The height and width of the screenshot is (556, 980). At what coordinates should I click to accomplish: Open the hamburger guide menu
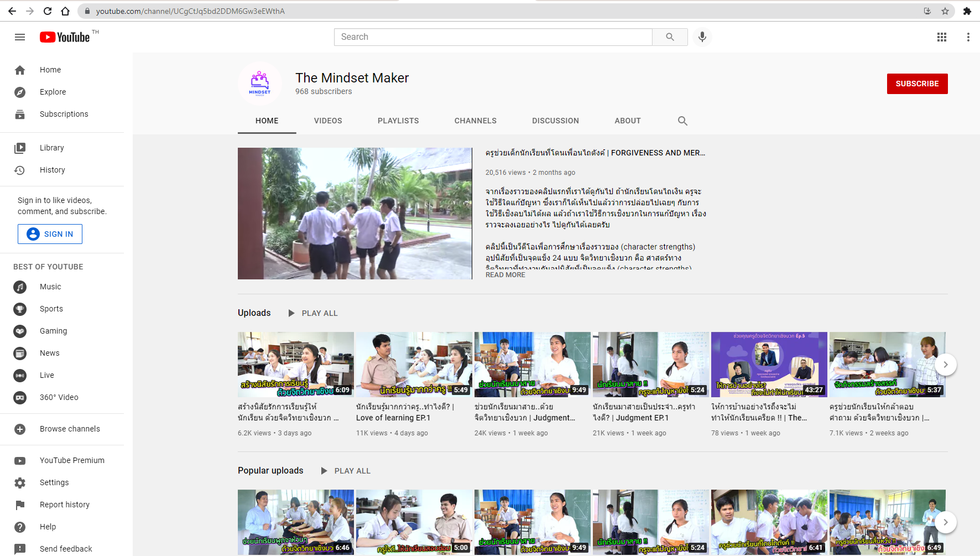[20, 37]
